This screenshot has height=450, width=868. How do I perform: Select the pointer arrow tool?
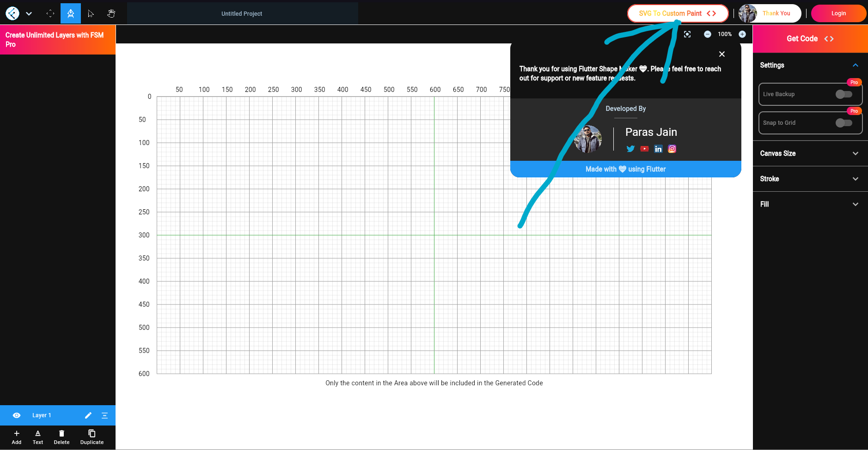click(x=91, y=13)
